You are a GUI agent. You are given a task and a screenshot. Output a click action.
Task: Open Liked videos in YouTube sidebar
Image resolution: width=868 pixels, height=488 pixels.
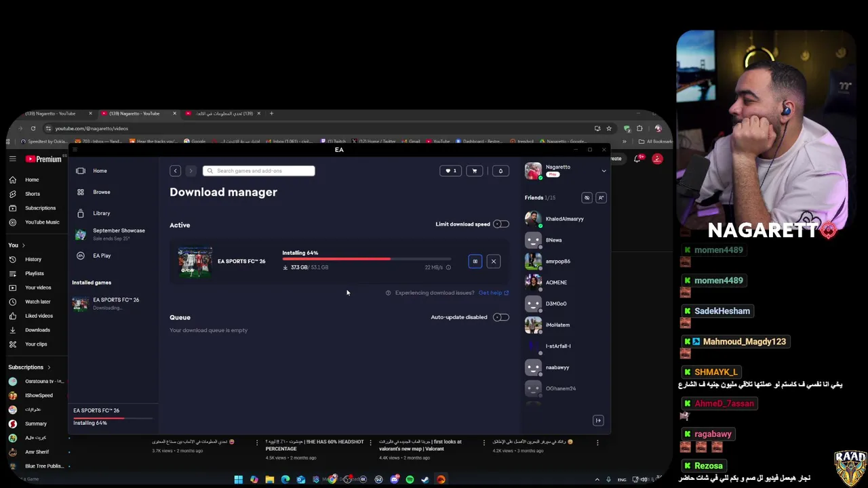[x=39, y=316]
